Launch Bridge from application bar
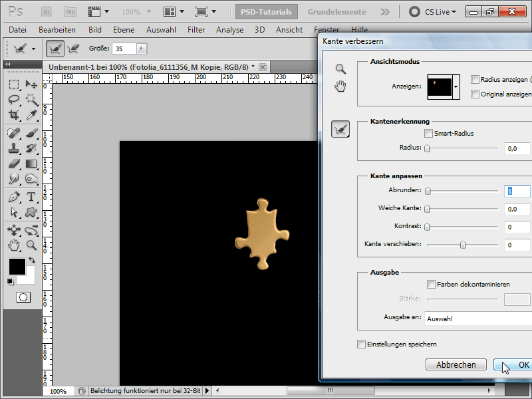Image resolution: width=532 pixels, height=399 pixels. (47, 12)
